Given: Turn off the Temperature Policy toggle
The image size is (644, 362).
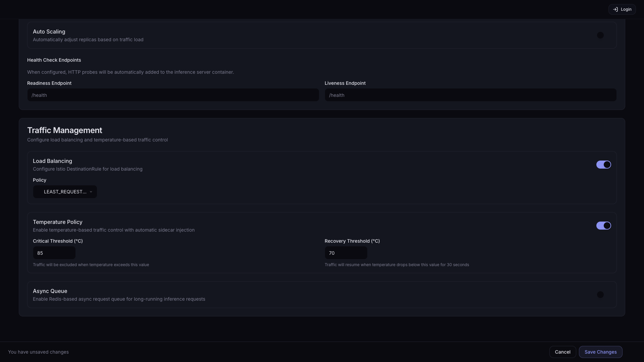Looking at the screenshot, I should pos(603,226).
